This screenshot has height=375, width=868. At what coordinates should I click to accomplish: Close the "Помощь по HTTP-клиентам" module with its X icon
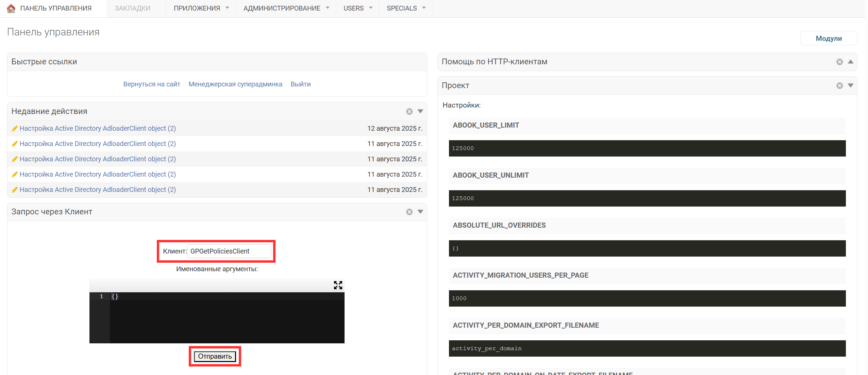click(x=839, y=62)
